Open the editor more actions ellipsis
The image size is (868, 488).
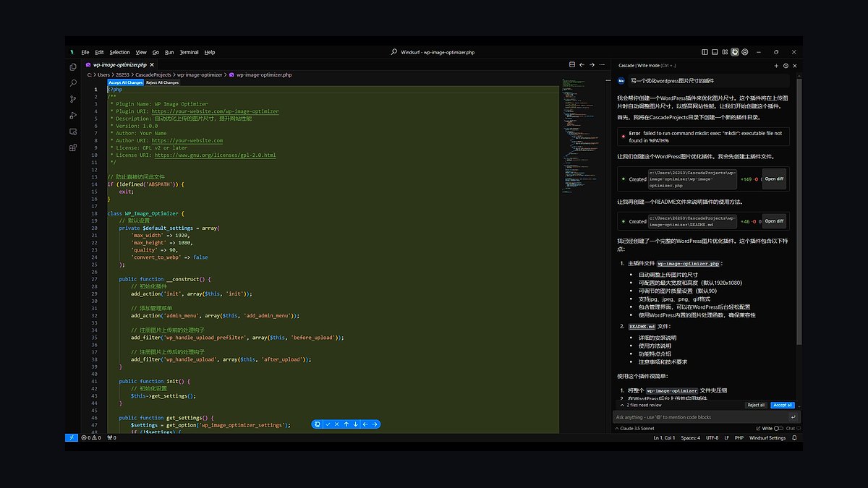tap(602, 64)
